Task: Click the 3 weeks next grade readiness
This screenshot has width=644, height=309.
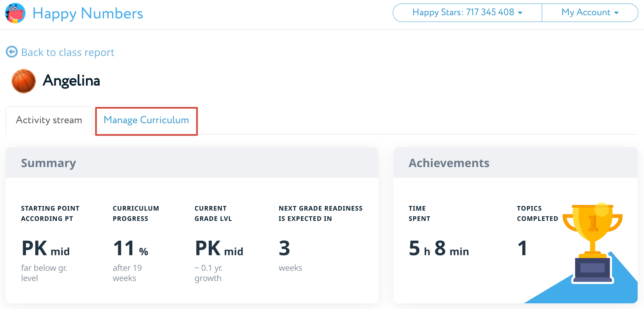Action: [284, 248]
